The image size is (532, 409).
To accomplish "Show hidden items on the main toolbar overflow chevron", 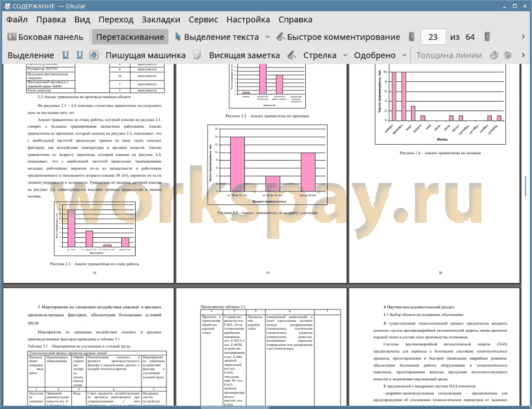I will pos(523,37).
